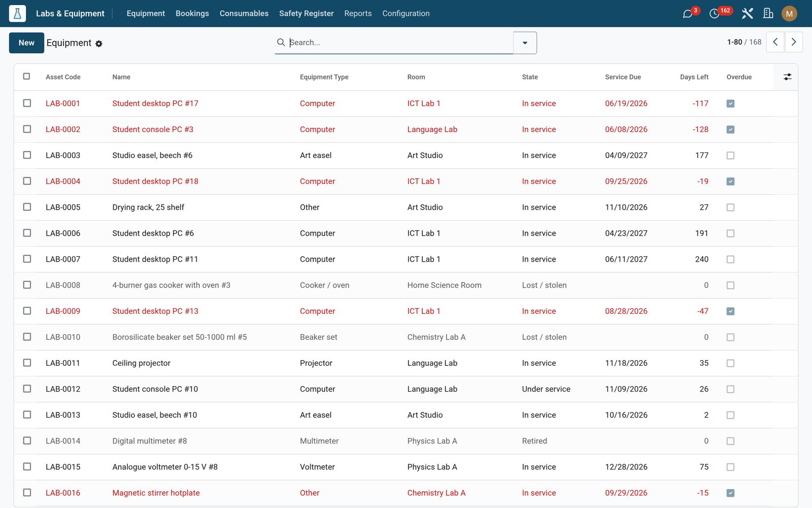Open the Labs & Equipment app home icon
812x508 pixels.
(x=17, y=13)
